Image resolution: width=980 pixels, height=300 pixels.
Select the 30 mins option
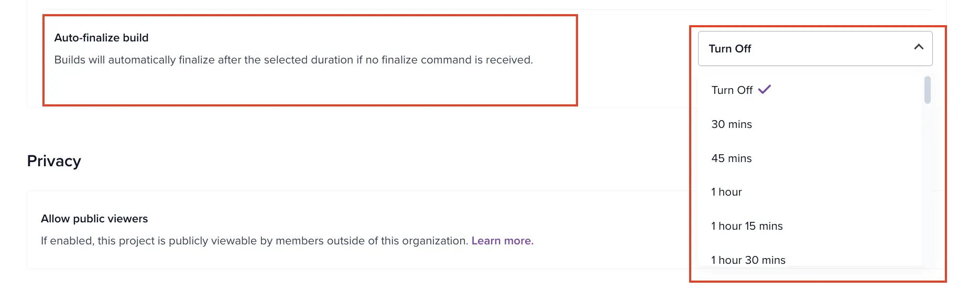[732, 124]
